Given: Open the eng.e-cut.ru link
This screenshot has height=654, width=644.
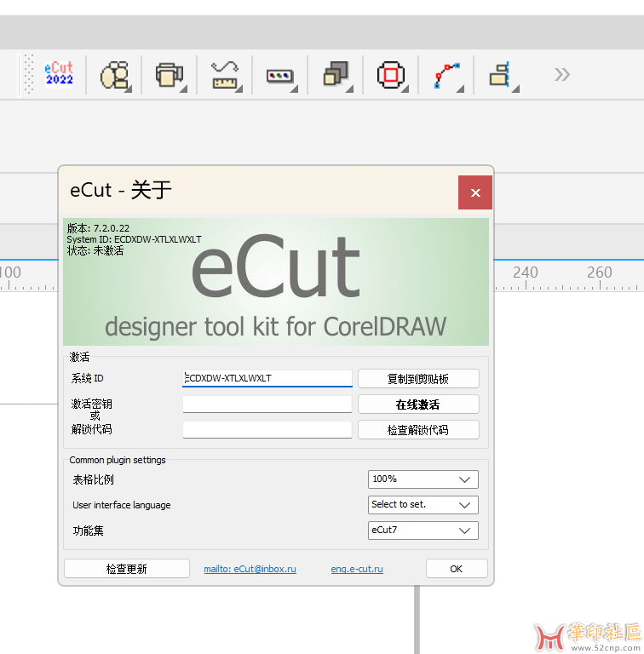Looking at the screenshot, I should (x=357, y=569).
